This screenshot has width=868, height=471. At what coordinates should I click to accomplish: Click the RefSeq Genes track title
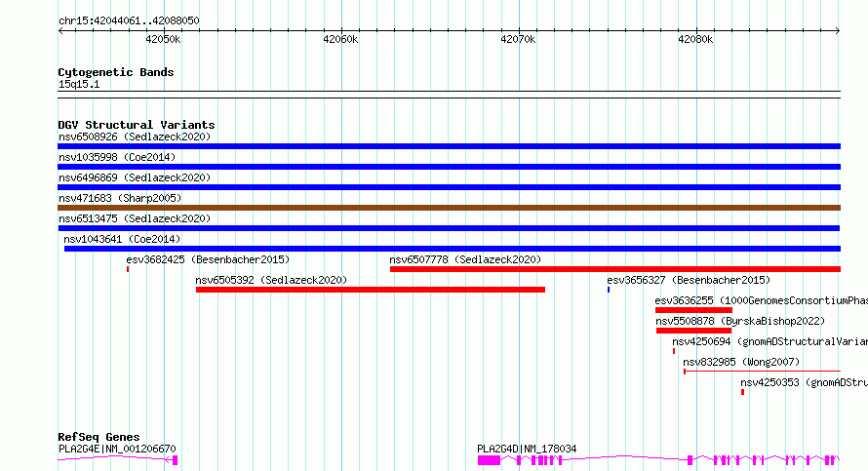(x=99, y=437)
